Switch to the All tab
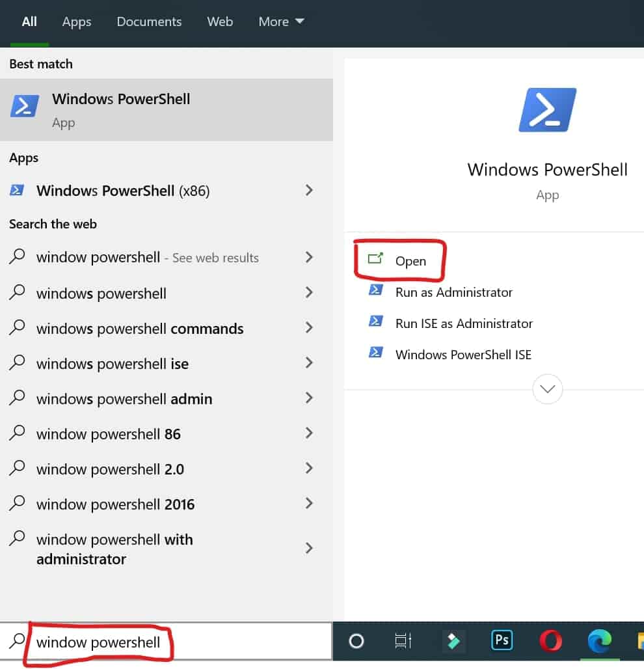 (x=29, y=21)
